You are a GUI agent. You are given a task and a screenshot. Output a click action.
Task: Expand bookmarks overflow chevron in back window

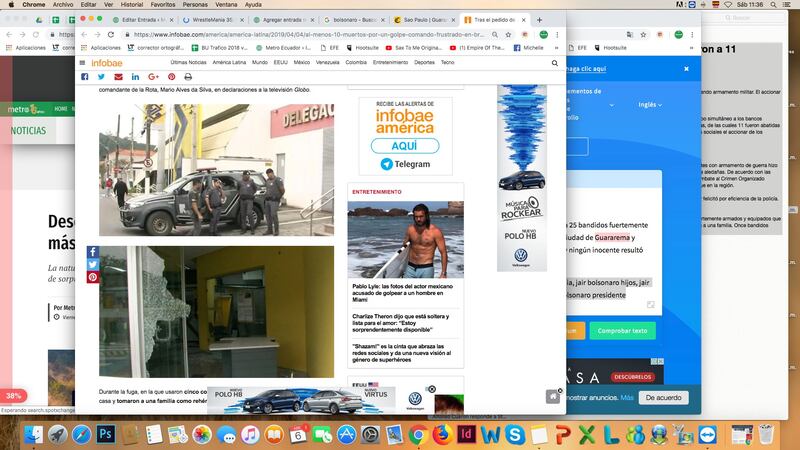click(691, 48)
